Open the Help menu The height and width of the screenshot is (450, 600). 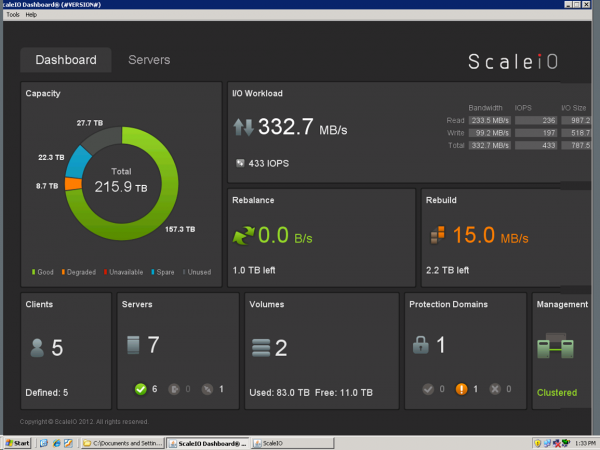pyautogui.click(x=31, y=15)
